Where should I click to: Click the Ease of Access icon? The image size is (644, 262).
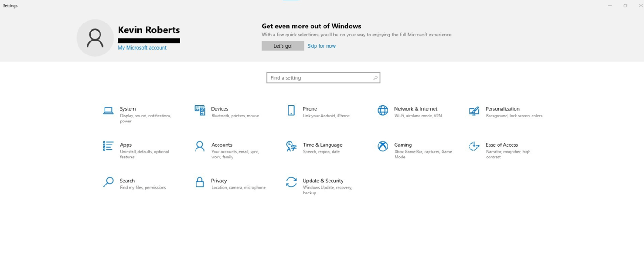click(474, 146)
